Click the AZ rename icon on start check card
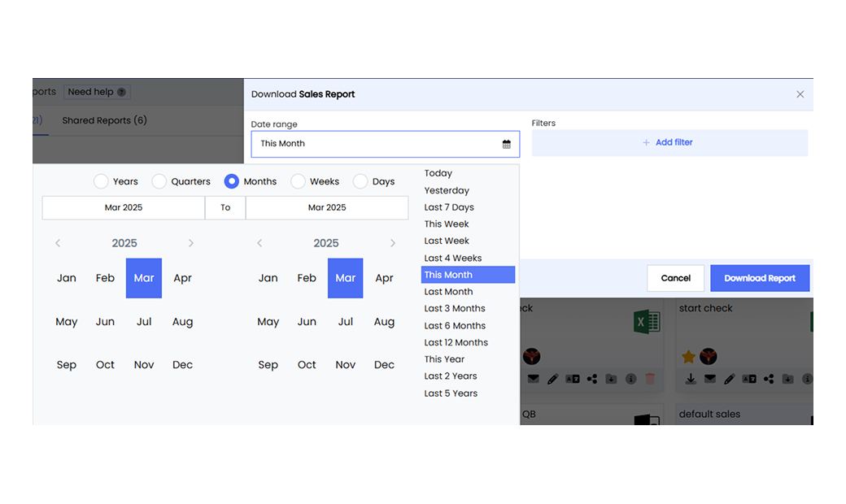 [x=749, y=379]
